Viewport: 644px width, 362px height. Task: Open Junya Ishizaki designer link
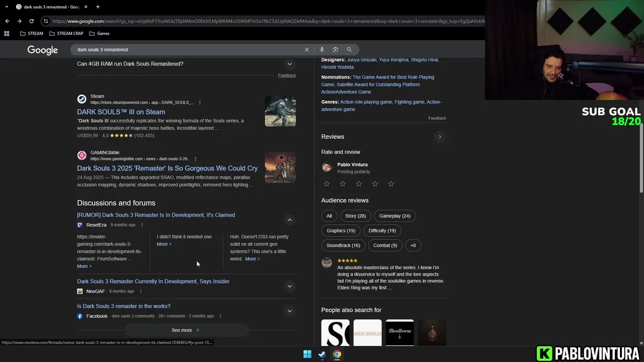362,60
